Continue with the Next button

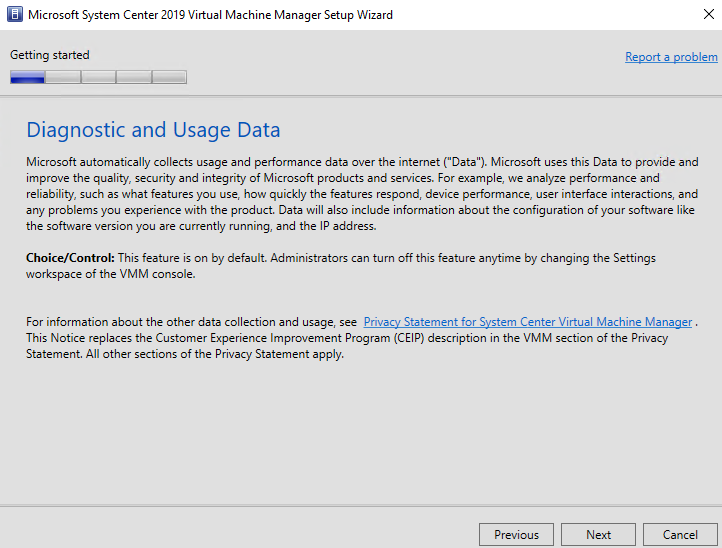(x=598, y=535)
